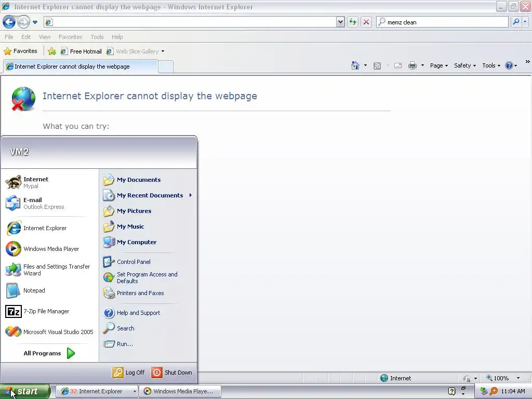The width and height of the screenshot is (532, 399).
Task: Expand All Programs list
Action: pos(49,353)
